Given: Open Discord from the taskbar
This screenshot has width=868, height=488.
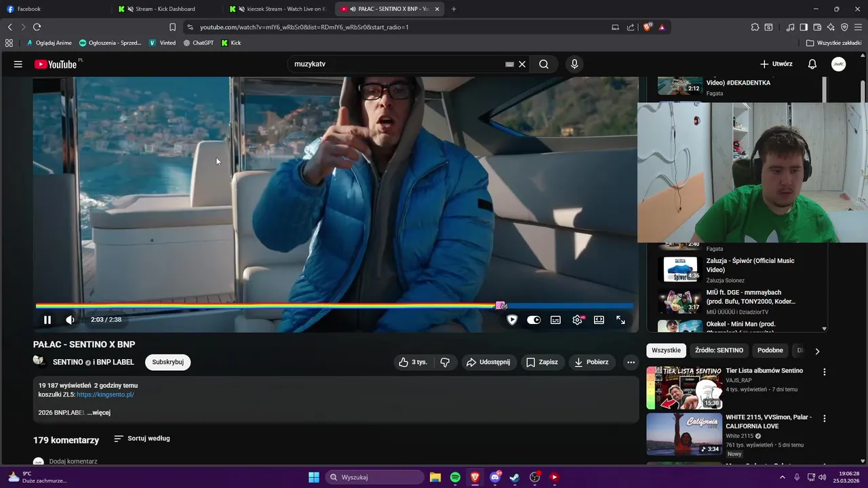Looking at the screenshot, I should click(x=495, y=477).
